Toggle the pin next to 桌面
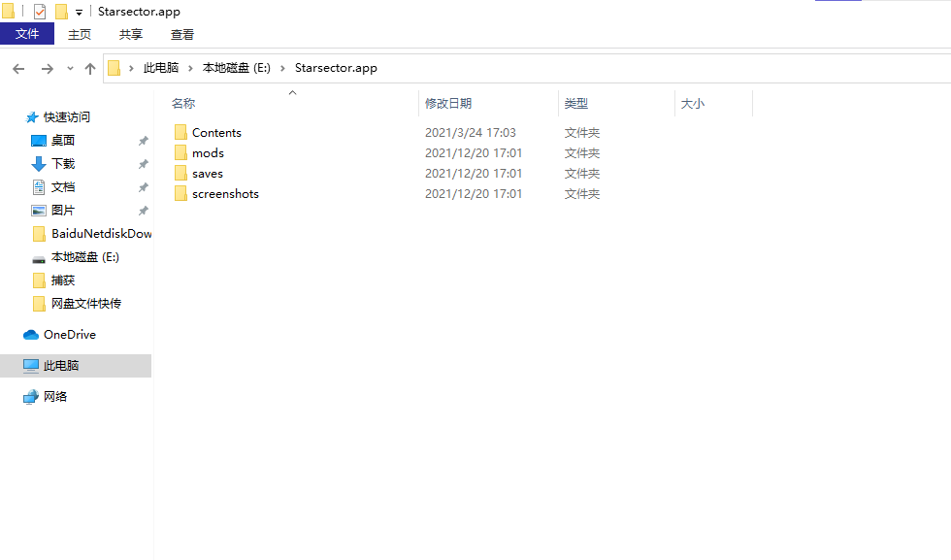This screenshot has height=560, width=951. (143, 140)
